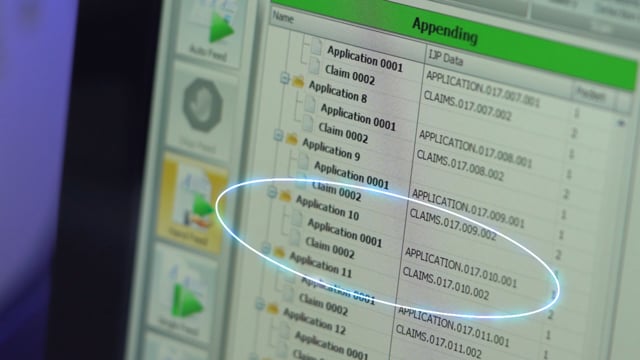Image resolution: width=640 pixels, height=360 pixels.
Task: Click the APPLICATION.017.009.001 data cell
Action: tap(468, 208)
